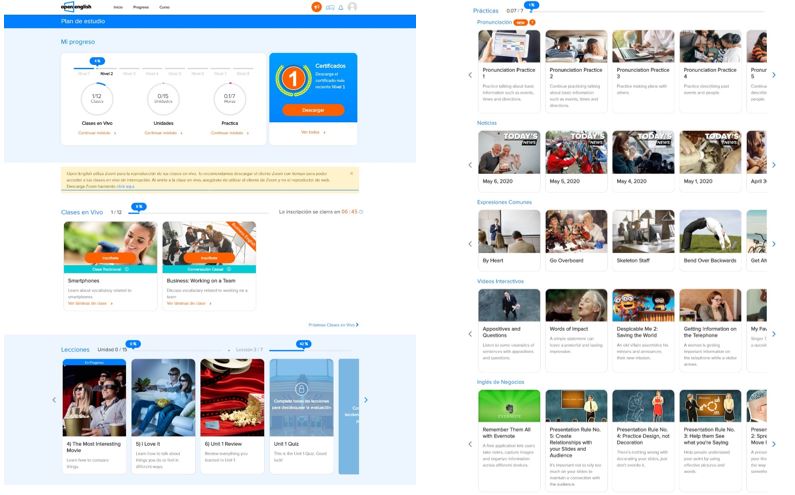795x495 pixels.
Task: Select the Nivel 3 level tab
Action: point(129,74)
